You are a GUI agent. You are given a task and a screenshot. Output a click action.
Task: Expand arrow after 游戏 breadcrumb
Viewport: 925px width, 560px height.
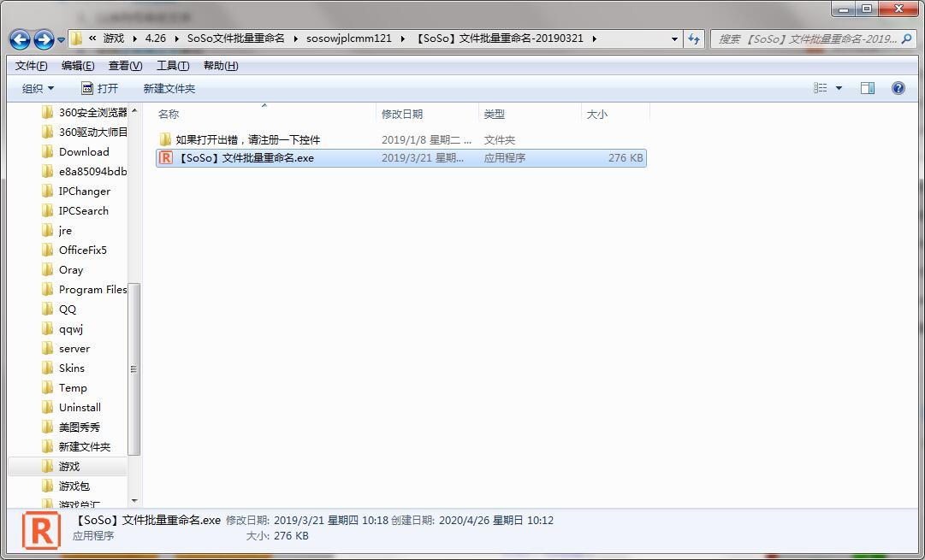135,39
